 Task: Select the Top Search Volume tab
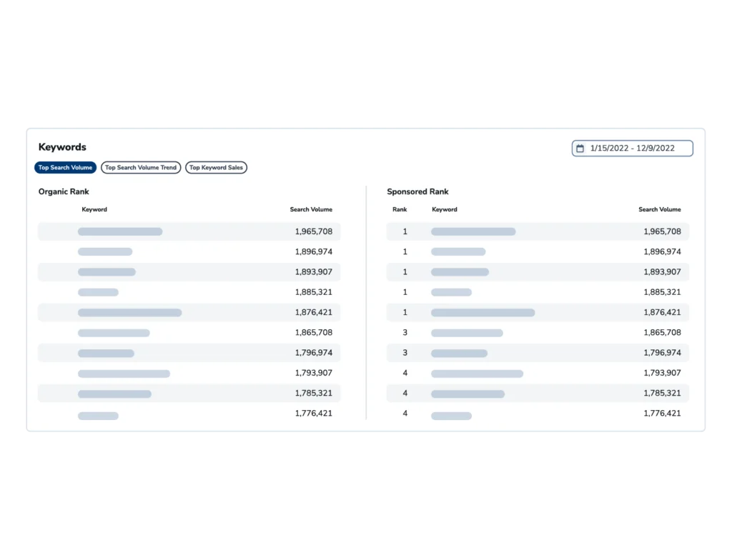66,168
